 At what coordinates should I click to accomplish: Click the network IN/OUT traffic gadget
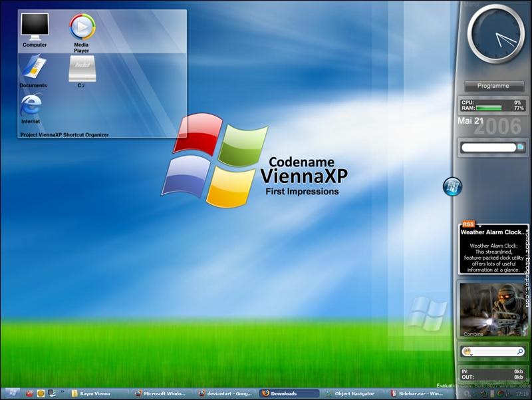click(492, 374)
